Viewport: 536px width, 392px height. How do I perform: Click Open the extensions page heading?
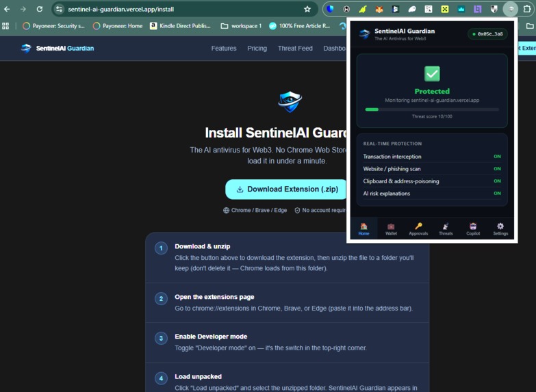[214, 297]
